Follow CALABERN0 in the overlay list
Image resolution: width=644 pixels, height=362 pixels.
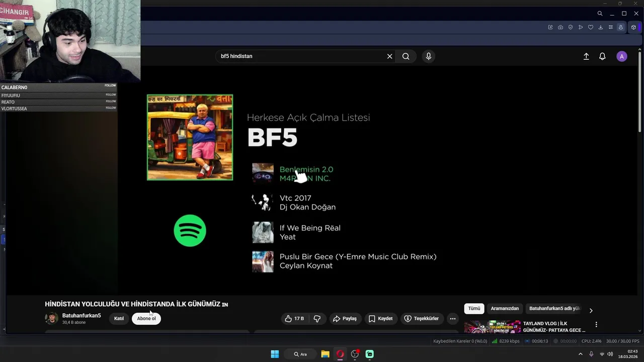(x=110, y=85)
